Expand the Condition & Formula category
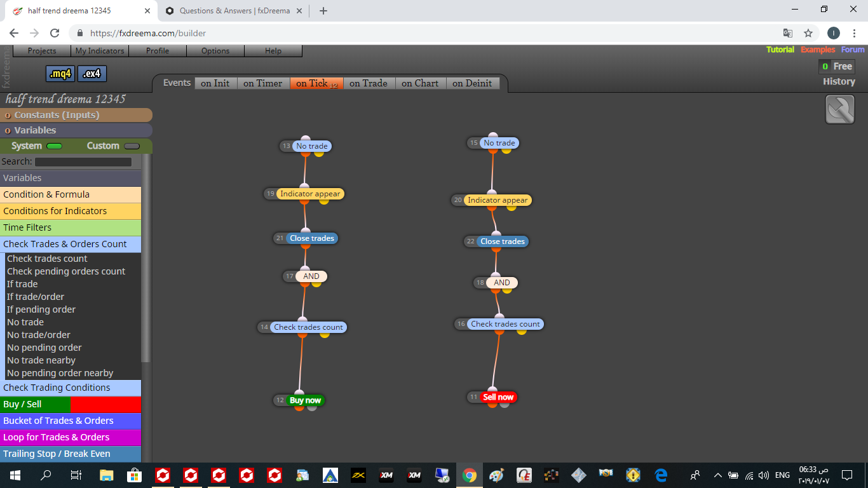868x488 pixels. pyautogui.click(x=71, y=194)
